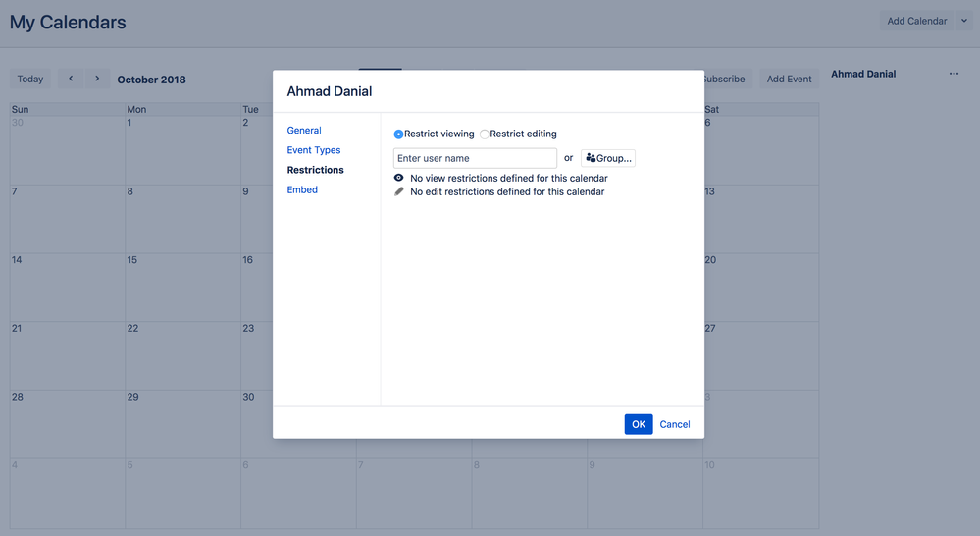
Task: Click the No edit restrictions message
Action: pos(507,192)
